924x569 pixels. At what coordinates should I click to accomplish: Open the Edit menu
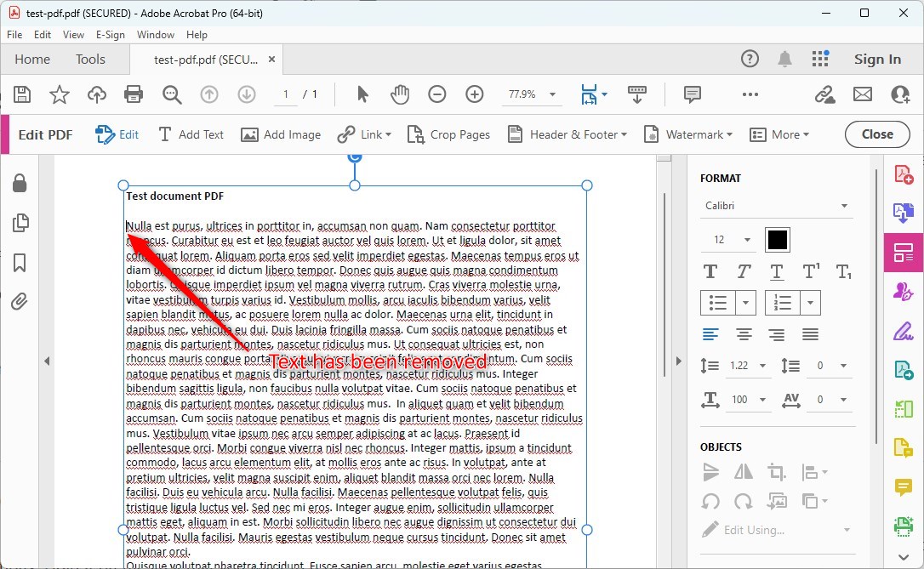pos(42,35)
